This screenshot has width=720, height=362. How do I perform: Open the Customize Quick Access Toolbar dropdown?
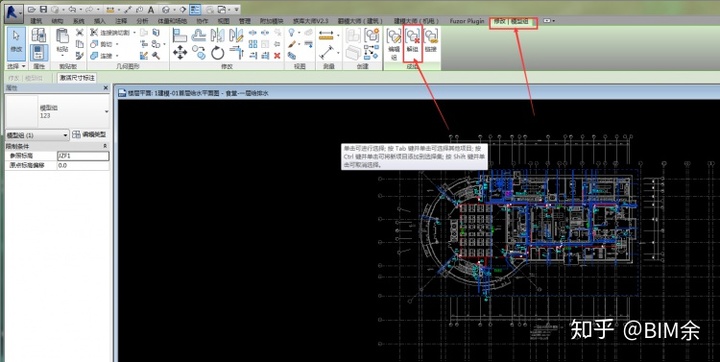[x=236, y=10]
